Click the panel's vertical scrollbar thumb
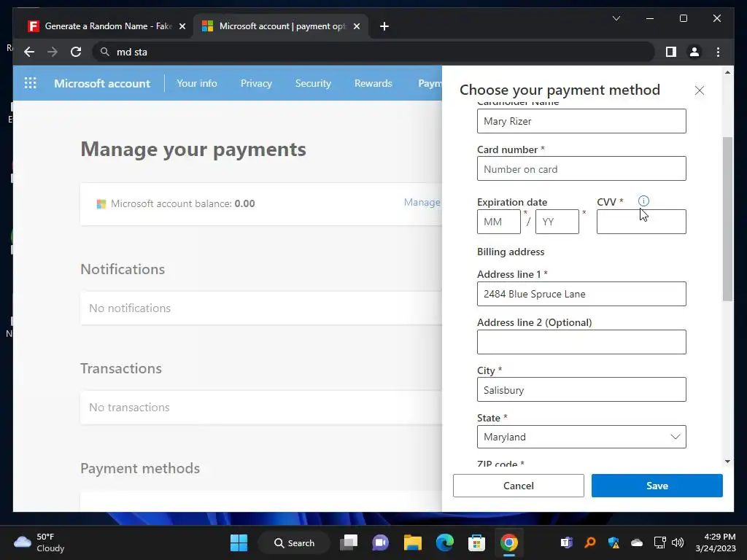The image size is (747, 560). coord(727,219)
